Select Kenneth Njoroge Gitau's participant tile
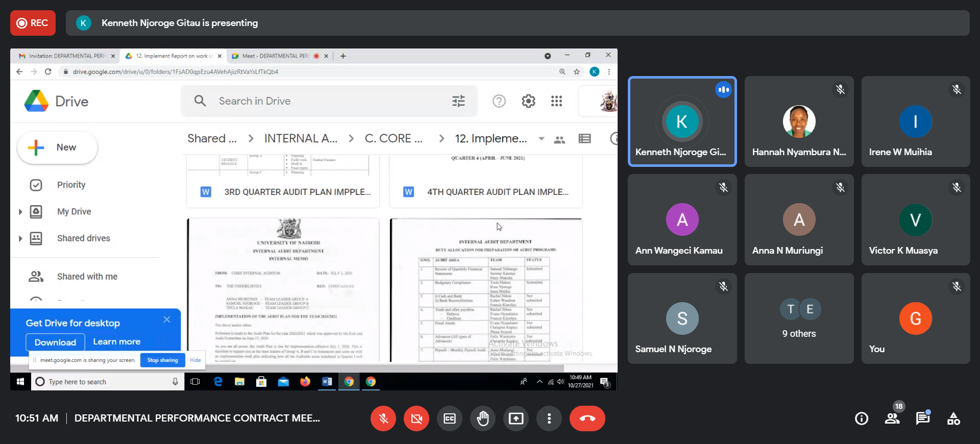This screenshot has height=444, width=980. point(682,121)
